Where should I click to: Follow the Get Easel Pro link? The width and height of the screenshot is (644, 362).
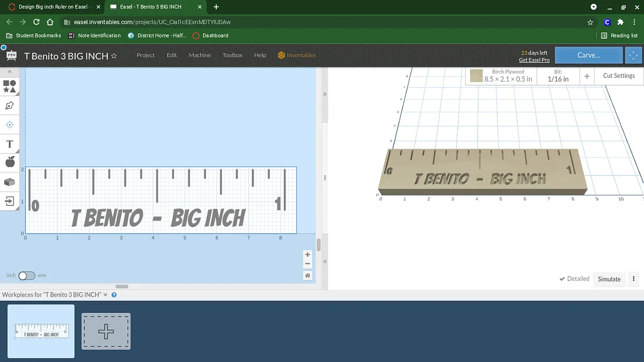pyautogui.click(x=534, y=60)
